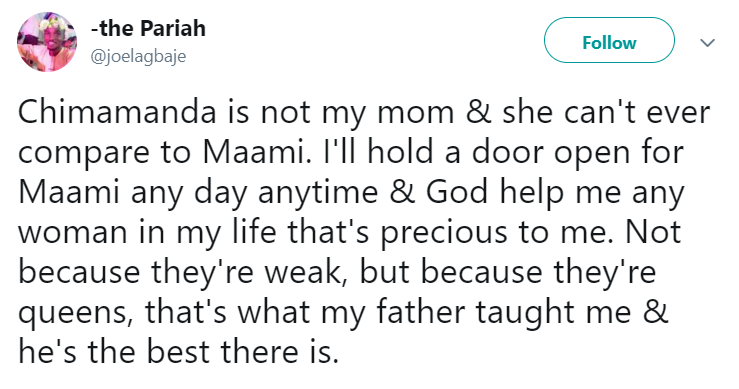Open the Pariah's profile picture
The height and width of the screenshot is (389, 739).
pos(47,42)
